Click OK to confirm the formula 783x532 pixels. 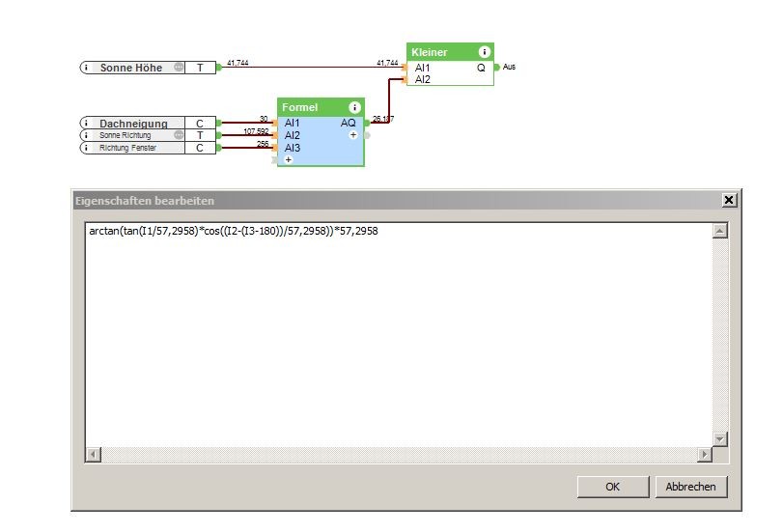pos(613,487)
